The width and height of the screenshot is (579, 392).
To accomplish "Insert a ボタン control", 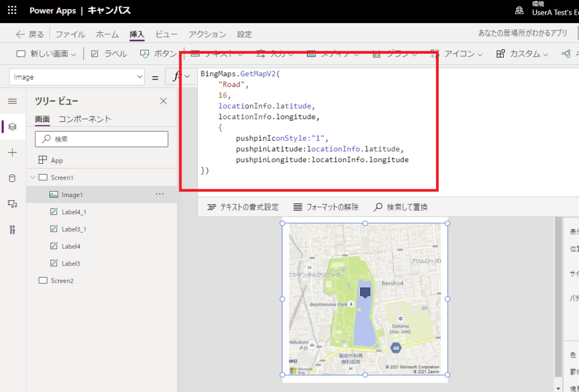I will pos(158,54).
